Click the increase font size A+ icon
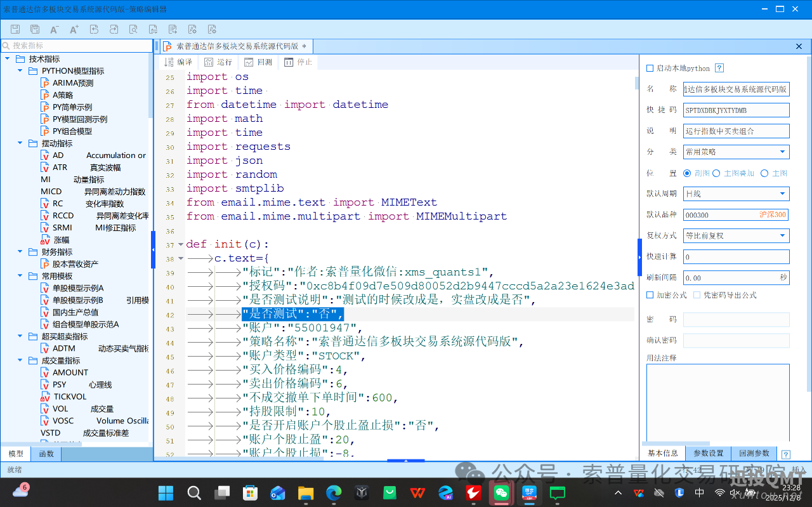 74,29
